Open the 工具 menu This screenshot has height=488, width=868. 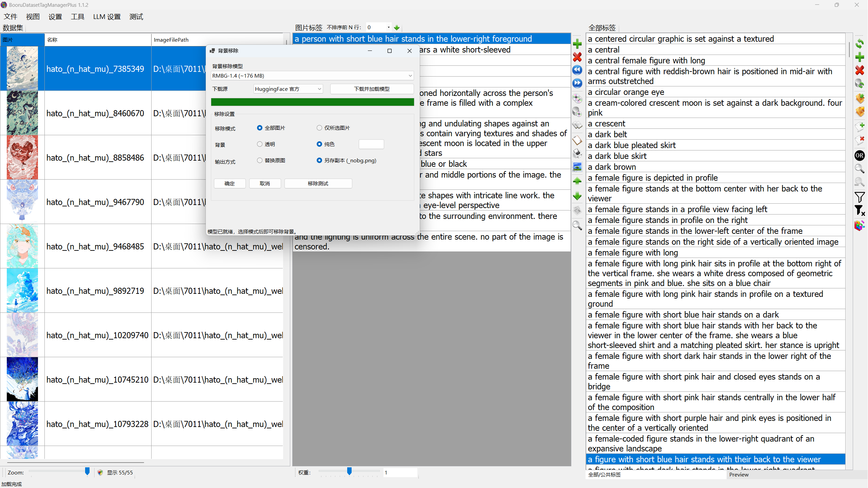pos(78,17)
